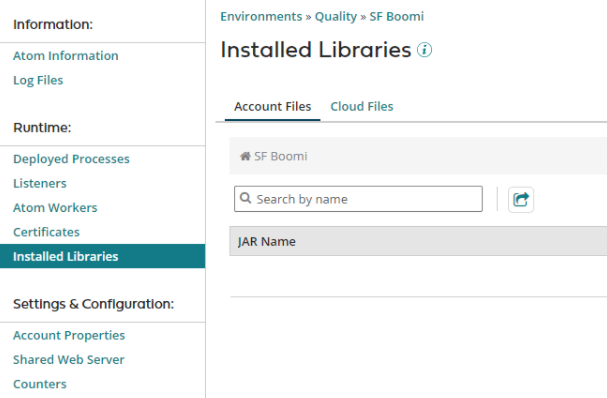
Task: Focus the Search by name field
Action: 358,199
